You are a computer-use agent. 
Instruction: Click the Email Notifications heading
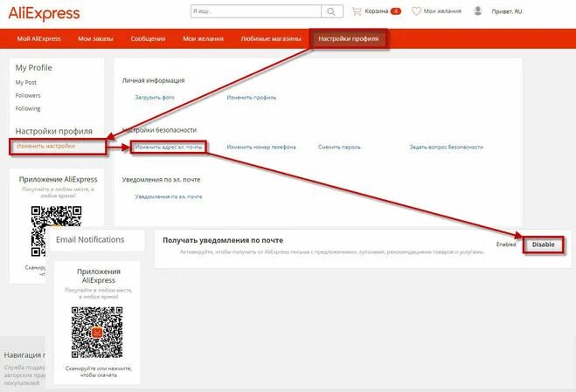90,240
